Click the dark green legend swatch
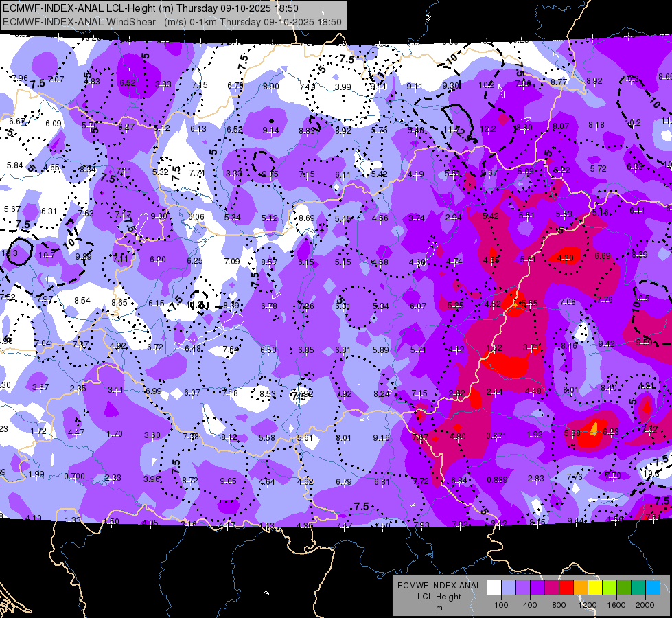 click(623, 587)
